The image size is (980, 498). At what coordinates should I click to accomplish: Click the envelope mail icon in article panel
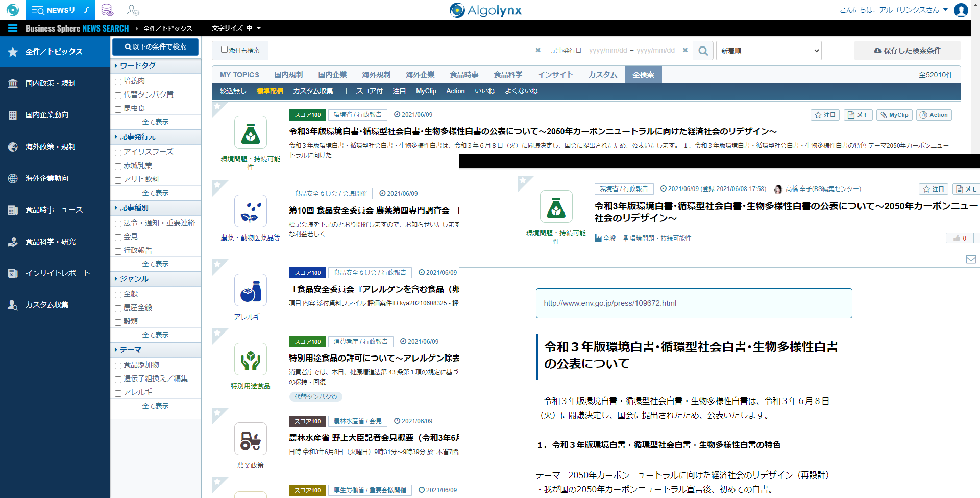971,259
